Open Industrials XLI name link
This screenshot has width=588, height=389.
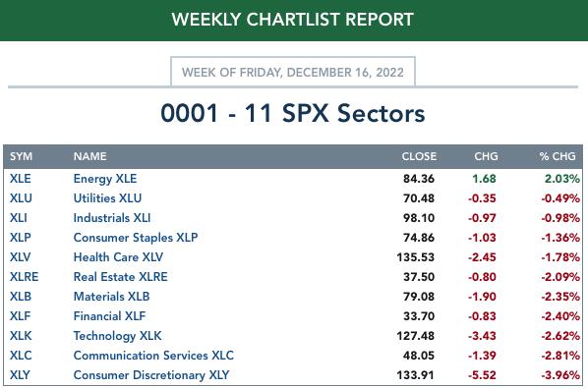click(112, 218)
